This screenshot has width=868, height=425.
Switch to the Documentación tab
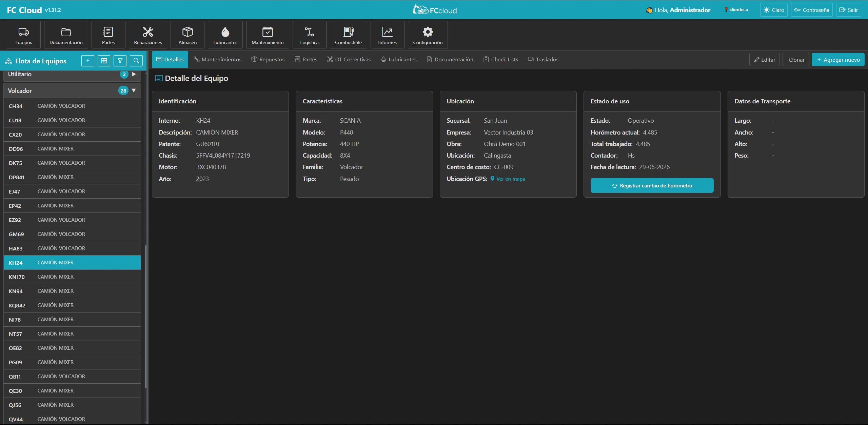pyautogui.click(x=450, y=59)
